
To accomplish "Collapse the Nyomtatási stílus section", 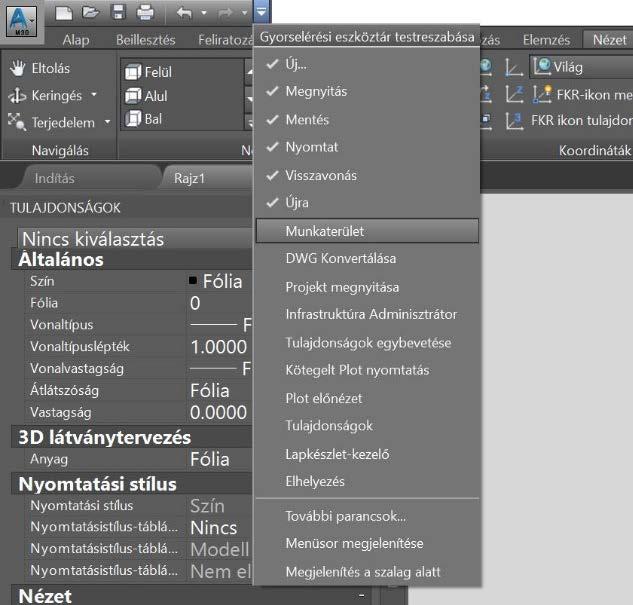I will pos(132,484).
